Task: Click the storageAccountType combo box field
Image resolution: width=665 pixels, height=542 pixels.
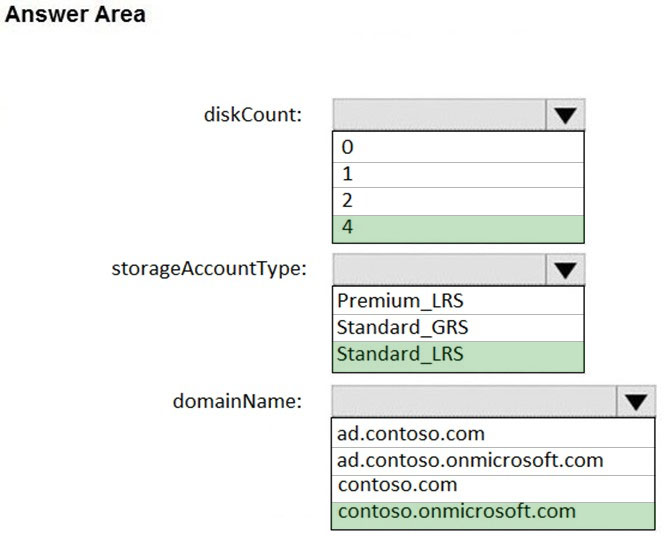Action: pyautogui.click(x=439, y=270)
